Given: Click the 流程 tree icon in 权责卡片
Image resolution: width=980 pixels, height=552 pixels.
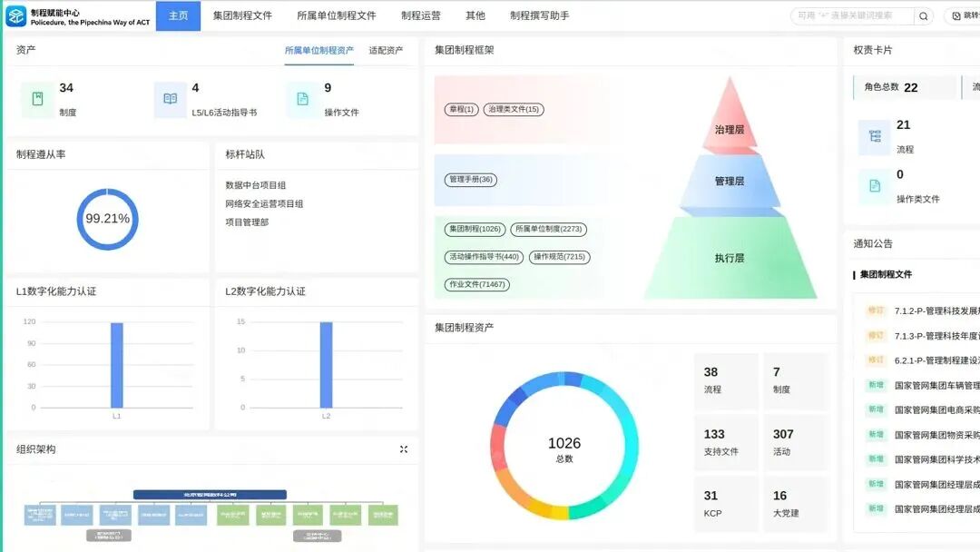Looking at the screenshot, I should point(875,137).
